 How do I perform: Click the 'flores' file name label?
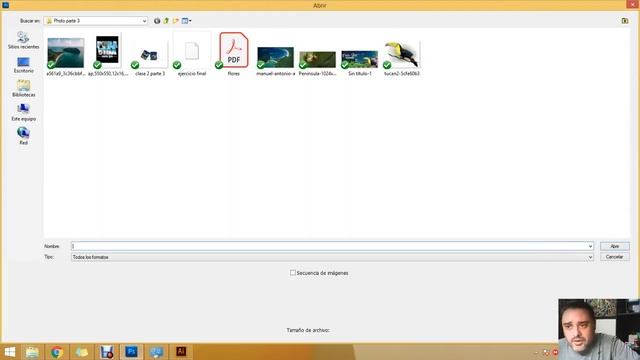click(233, 74)
